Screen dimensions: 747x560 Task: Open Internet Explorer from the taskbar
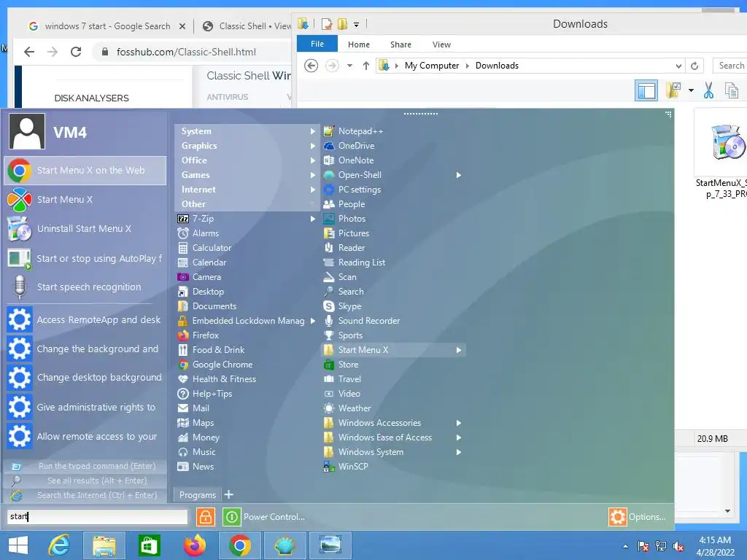59,545
